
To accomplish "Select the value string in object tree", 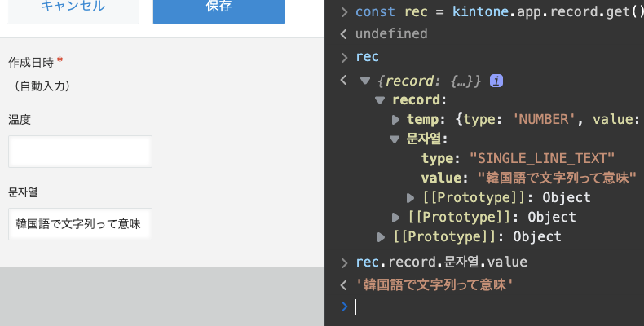I will (x=557, y=178).
